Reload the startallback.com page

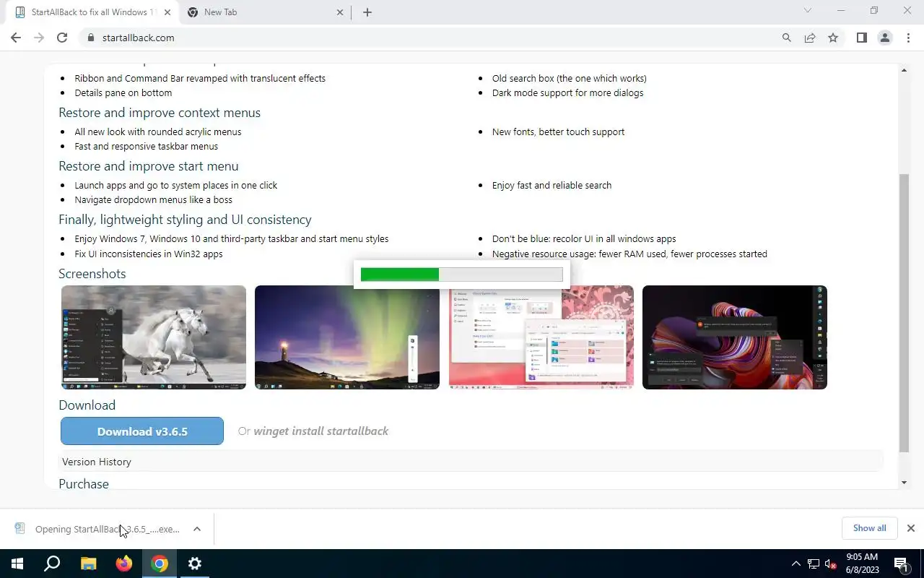click(x=62, y=38)
